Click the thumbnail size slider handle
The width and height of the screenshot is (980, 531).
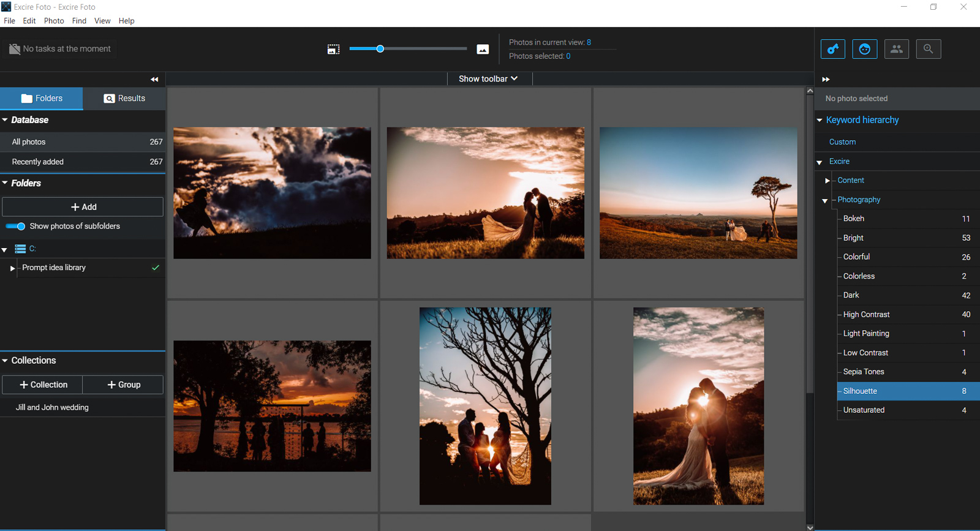[380, 49]
